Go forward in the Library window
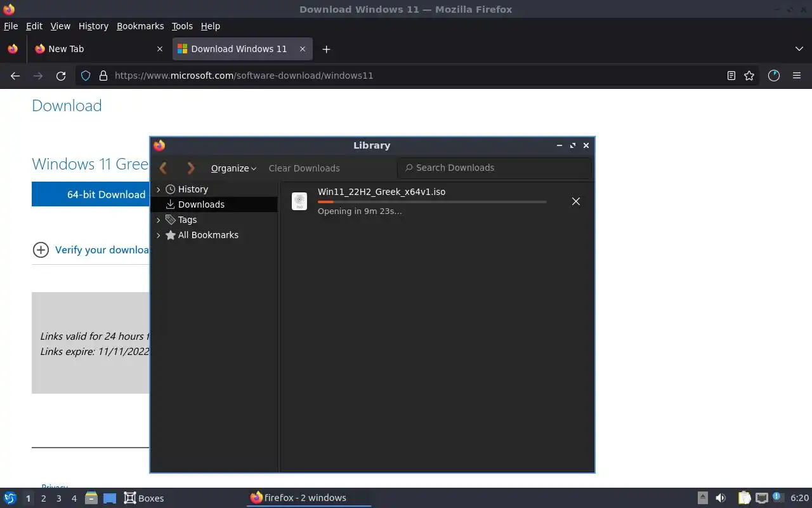Screen dimensions: 812x508 click(191, 168)
